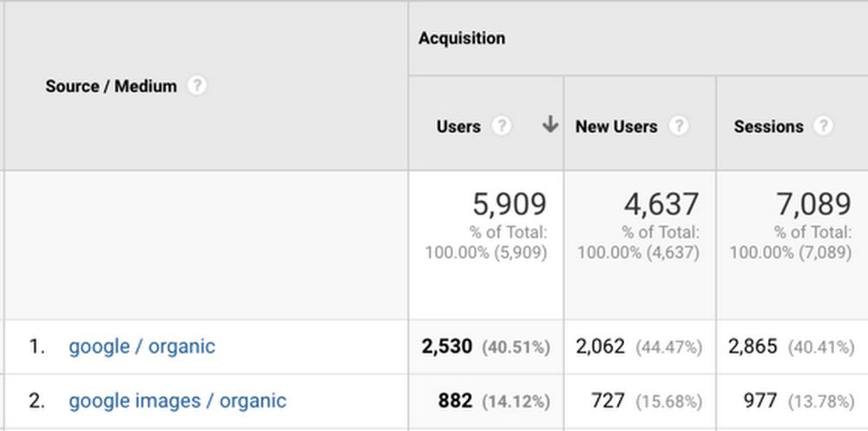Click the 2,865 sessions cell
Screen dimensions: 868x431
[753, 347]
